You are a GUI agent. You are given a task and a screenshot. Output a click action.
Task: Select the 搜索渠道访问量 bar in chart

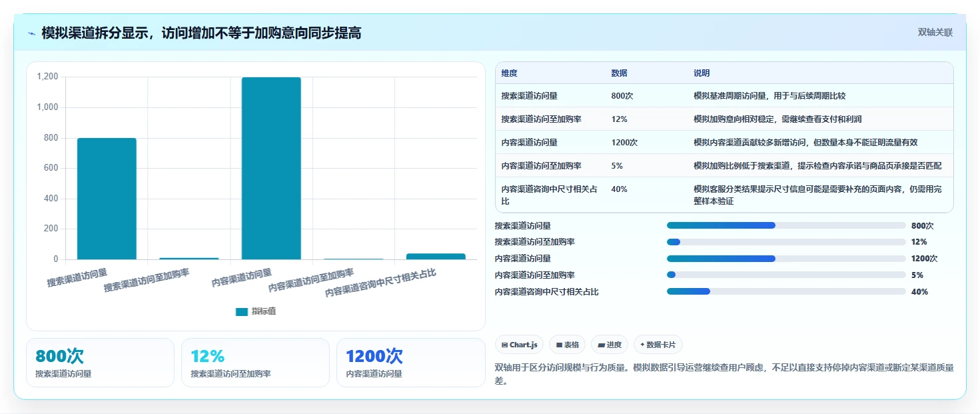coord(107,199)
